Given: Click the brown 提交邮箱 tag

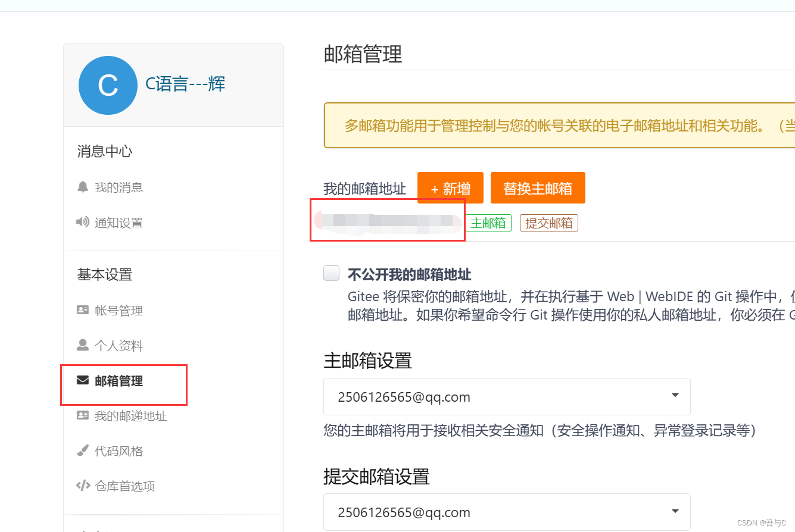Looking at the screenshot, I should coord(549,223).
